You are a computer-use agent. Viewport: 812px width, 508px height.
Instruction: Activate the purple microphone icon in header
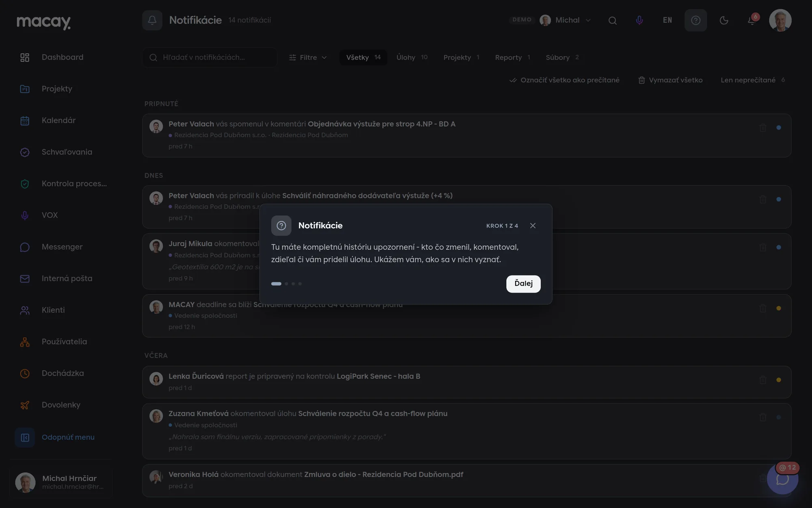point(639,20)
